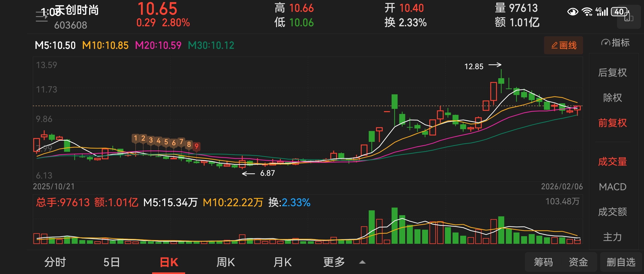Expand the 更多 period options arrow
The width and height of the screenshot is (644, 274).
click(x=362, y=262)
